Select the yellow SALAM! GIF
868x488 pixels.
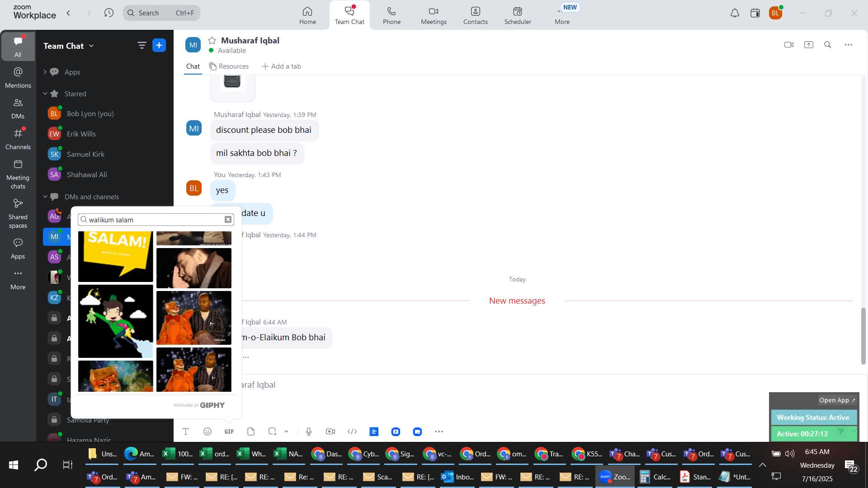pyautogui.click(x=116, y=257)
